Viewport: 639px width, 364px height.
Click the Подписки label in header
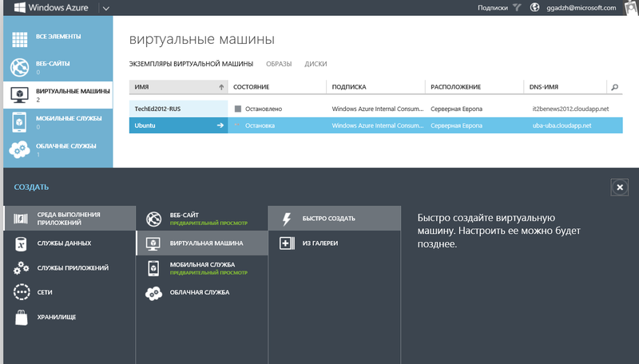tap(493, 8)
